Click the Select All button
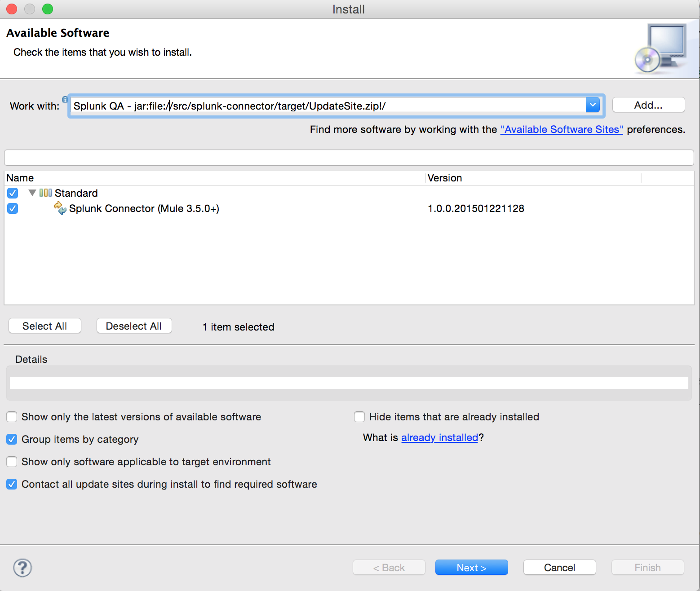The height and width of the screenshot is (591, 700). pos(45,326)
